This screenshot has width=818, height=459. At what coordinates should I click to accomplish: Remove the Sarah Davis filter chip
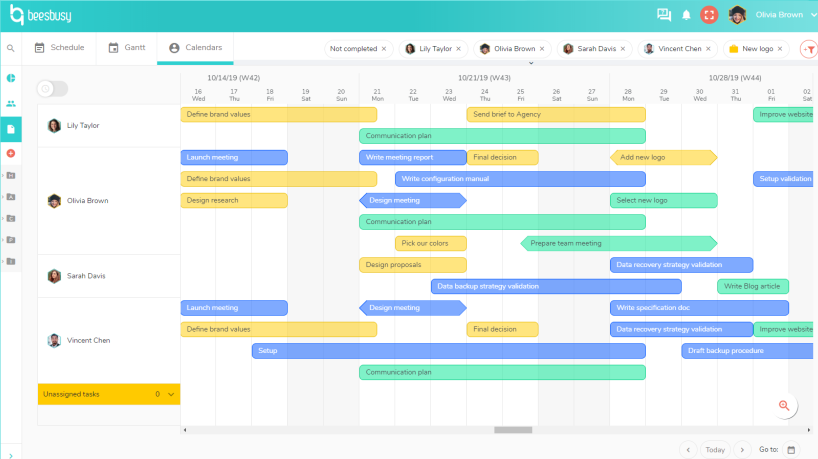click(x=623, y=49)
